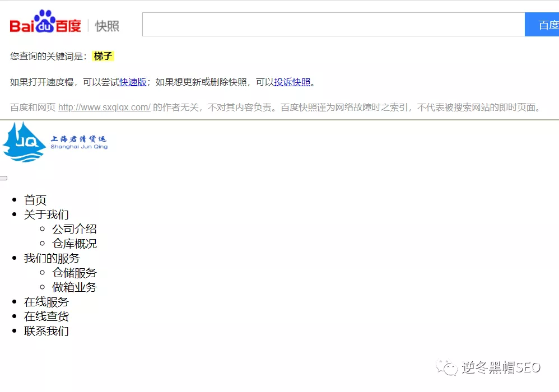This screenshot has height=392, width=559.
Task: Click the Shanghai Jun Qing logo
Action: (x=55, y=142)
